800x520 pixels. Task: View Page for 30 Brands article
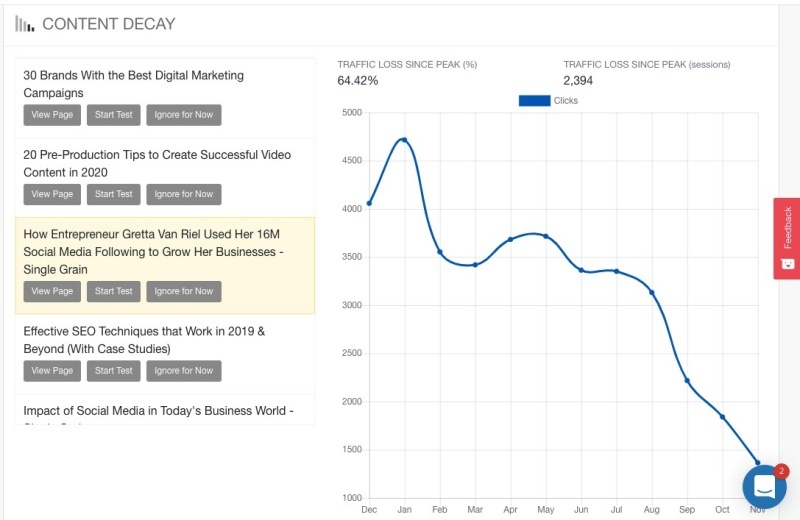click(x=52, y=115)
